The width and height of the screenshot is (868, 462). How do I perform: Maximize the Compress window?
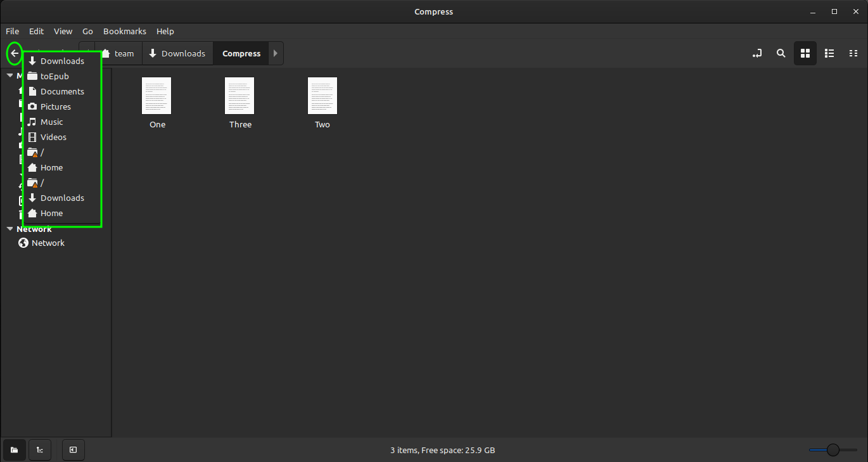point(834,11)
